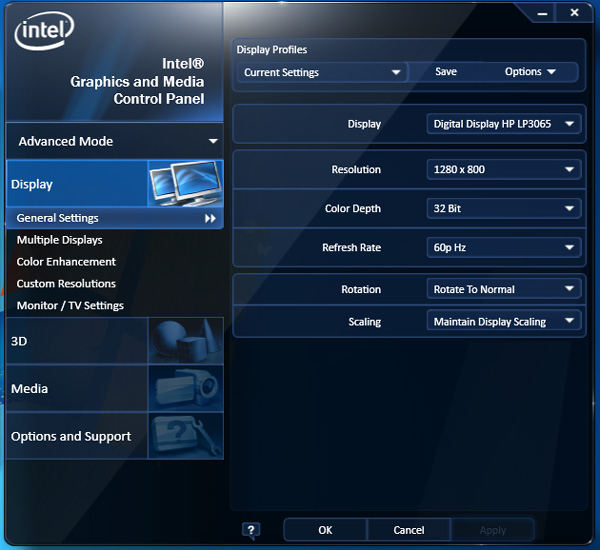The image size is (600, 550).
Task: Open the Refresh Rate dropdown
Action: coord(504,248)
